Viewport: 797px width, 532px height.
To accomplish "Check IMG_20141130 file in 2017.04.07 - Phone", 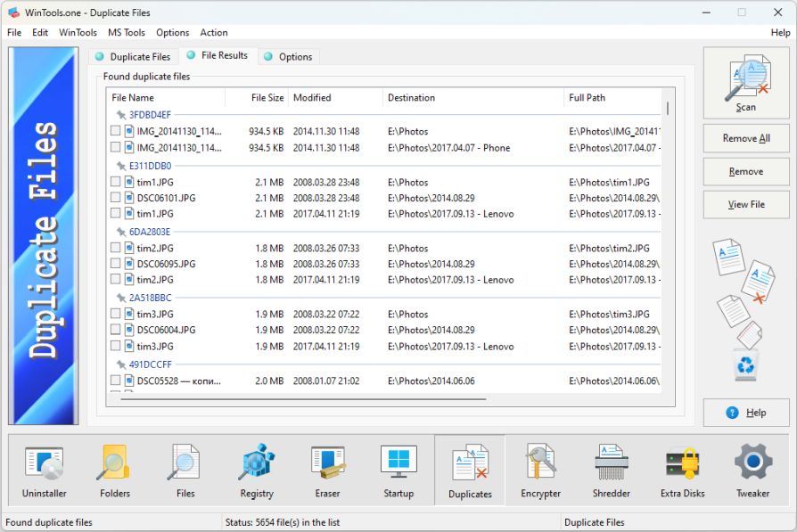I will pyautogui.click(x=115, y=147).
